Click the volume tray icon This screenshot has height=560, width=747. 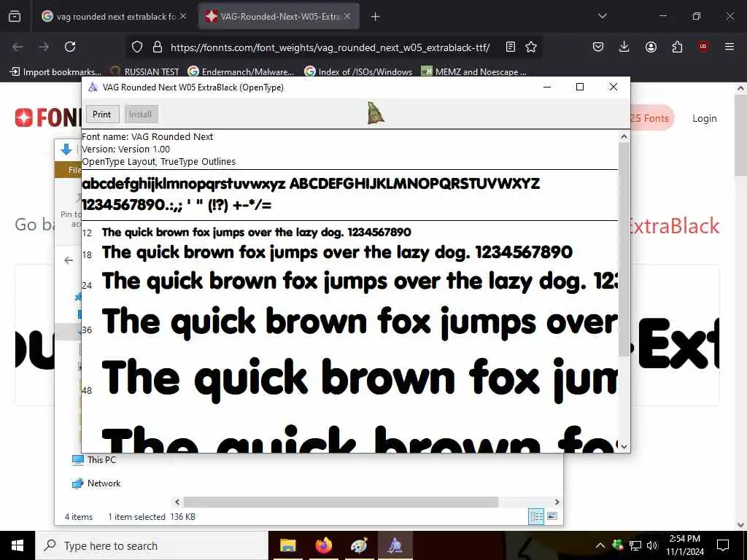pos(652,545)
